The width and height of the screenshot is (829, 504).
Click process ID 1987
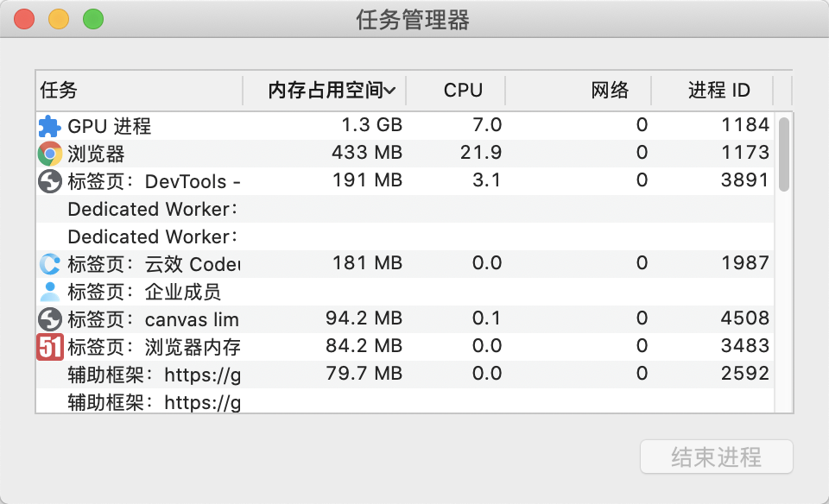point(745,262)
